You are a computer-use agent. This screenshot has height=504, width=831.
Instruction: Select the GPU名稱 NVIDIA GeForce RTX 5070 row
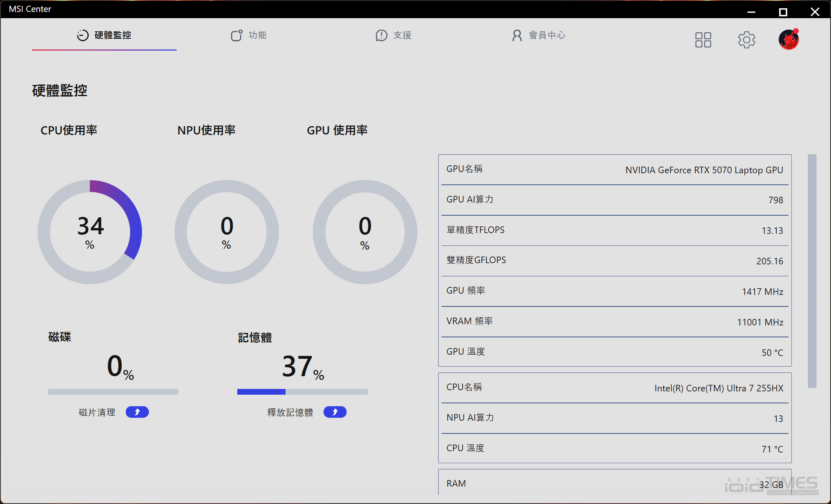(615, 170)
